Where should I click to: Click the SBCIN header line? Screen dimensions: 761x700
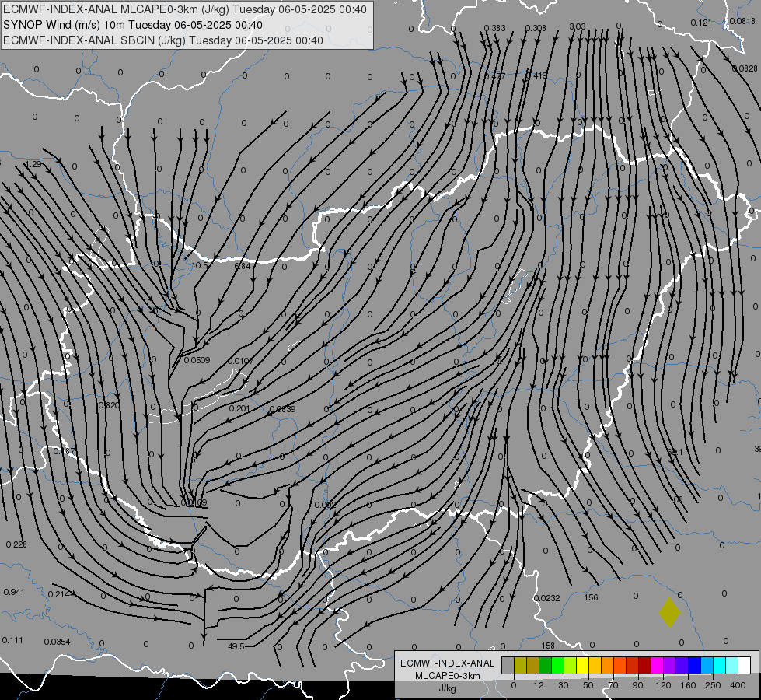163,40
